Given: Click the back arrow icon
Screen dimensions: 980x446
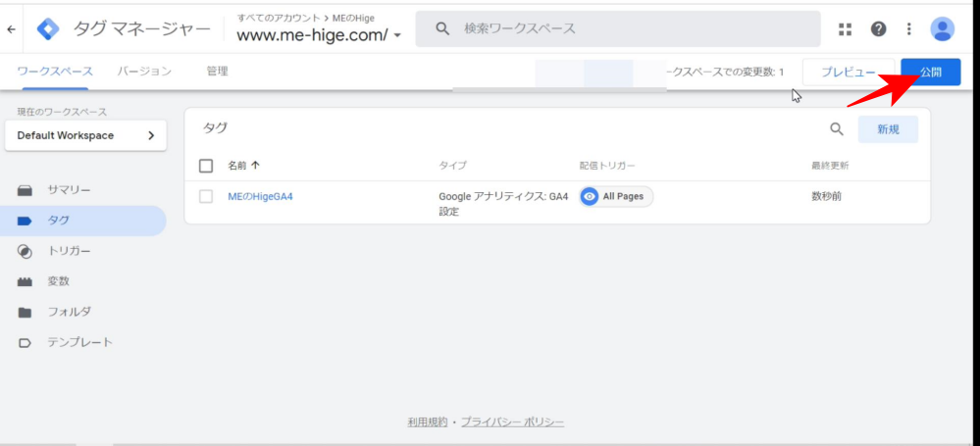Looking at the screenshot, I should pos(11,28).
